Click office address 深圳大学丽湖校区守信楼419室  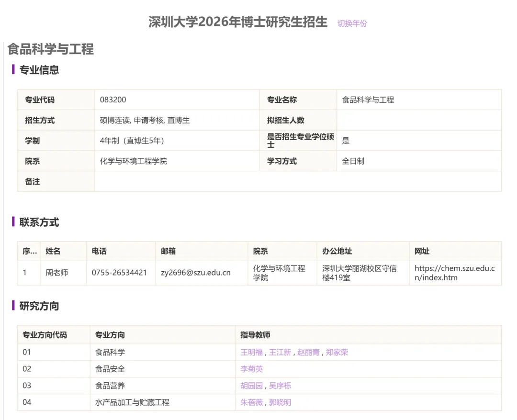(359, 273)
